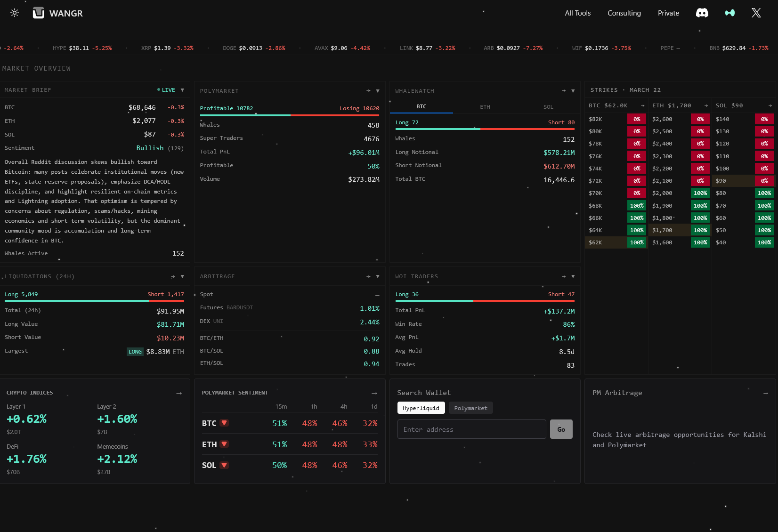Click the teal bow-tie icon in header
The width and height of the screenshot is (778, 532).
pos(729,13)
